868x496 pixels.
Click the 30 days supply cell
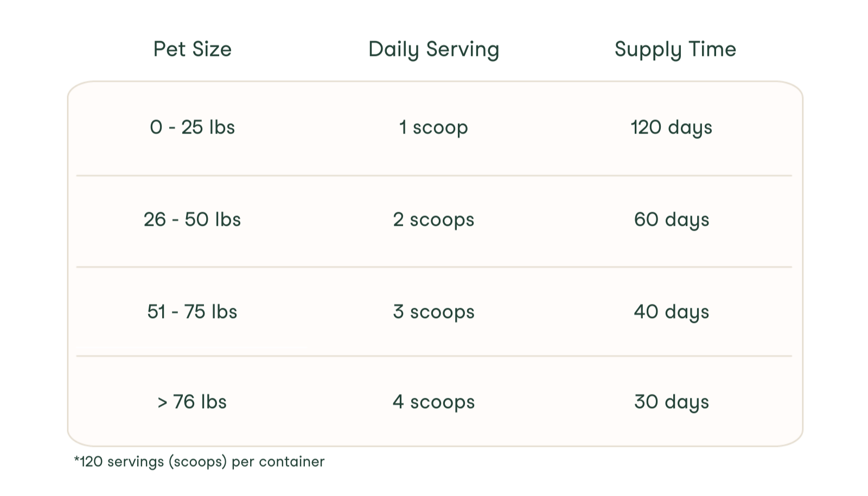pyautogui.click(x=671, y=402)
